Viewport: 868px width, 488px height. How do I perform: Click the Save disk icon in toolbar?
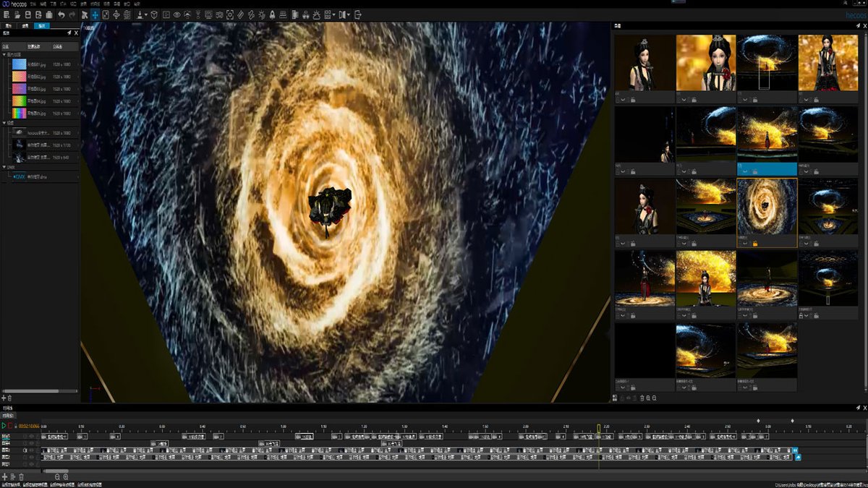[28, 14]
